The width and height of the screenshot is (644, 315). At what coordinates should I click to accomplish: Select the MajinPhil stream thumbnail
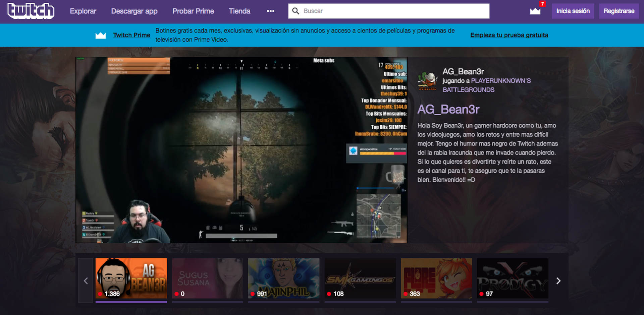pyautogui.click(x=283, y=278)
